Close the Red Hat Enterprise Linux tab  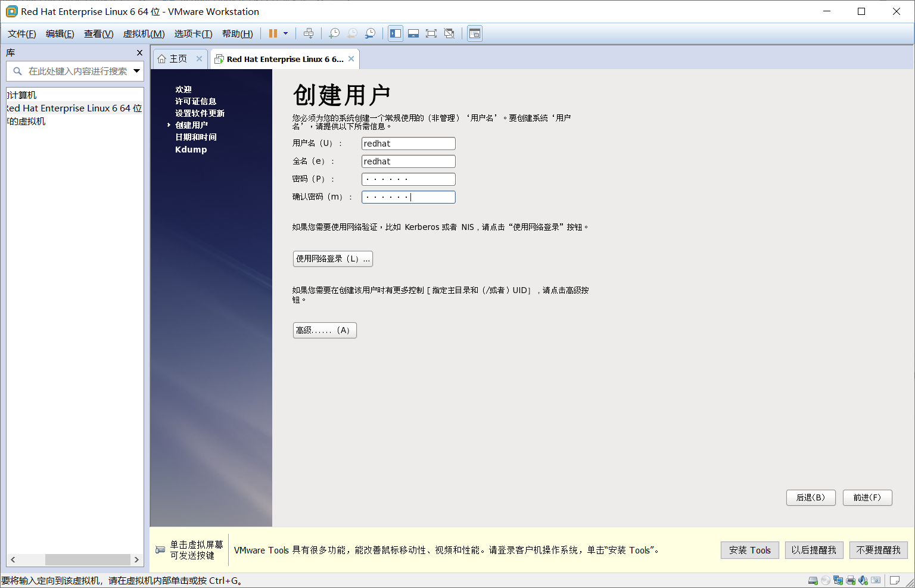(351, 58)
